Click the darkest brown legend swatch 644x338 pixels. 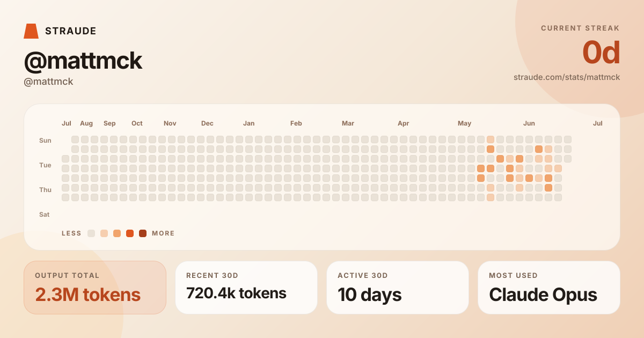click(x=143, y=233)
